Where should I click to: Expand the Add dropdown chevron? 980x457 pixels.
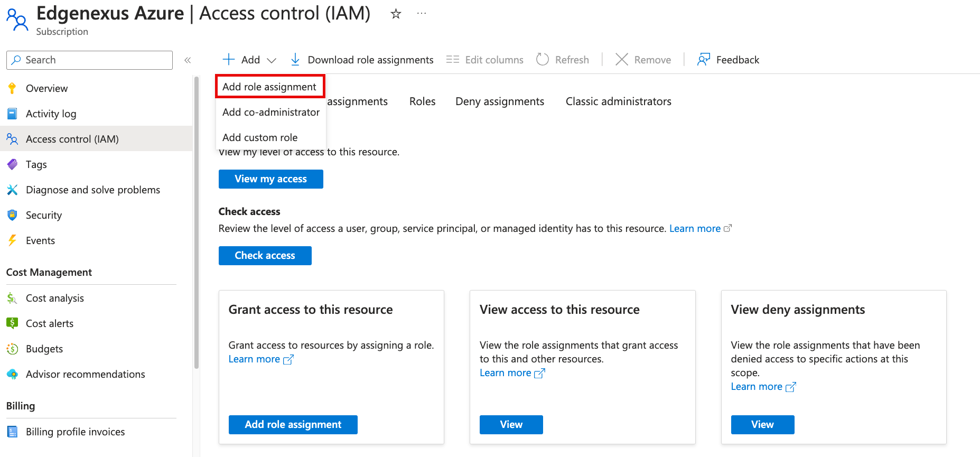(x=272, y=60)
